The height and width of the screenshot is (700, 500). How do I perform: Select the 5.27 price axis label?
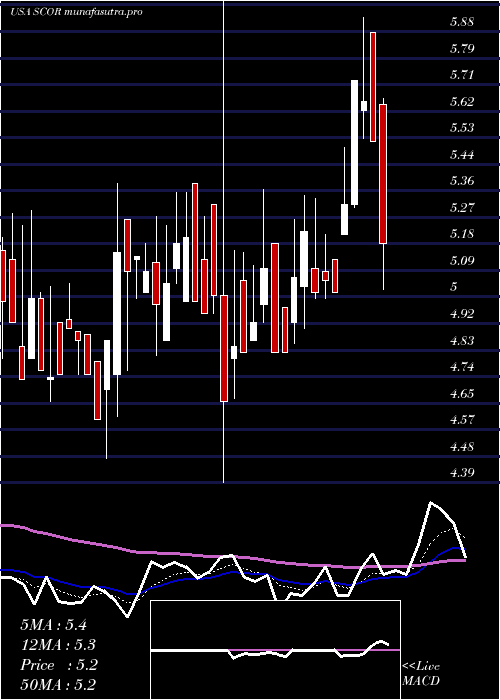click(x=462, y=207)
